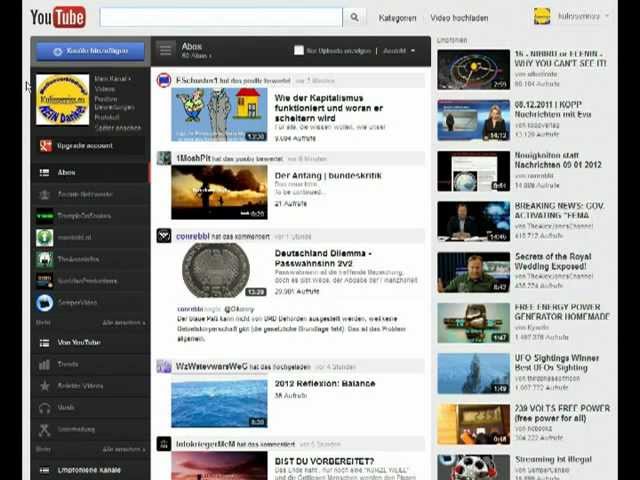Click into the YouTube search field
The image size is (640, 480).
221,18
